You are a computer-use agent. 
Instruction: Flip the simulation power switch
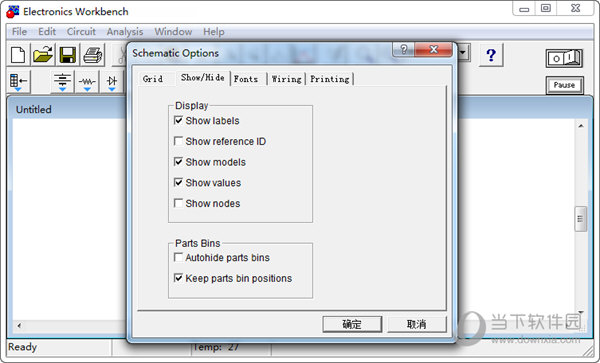pos(564,59)
